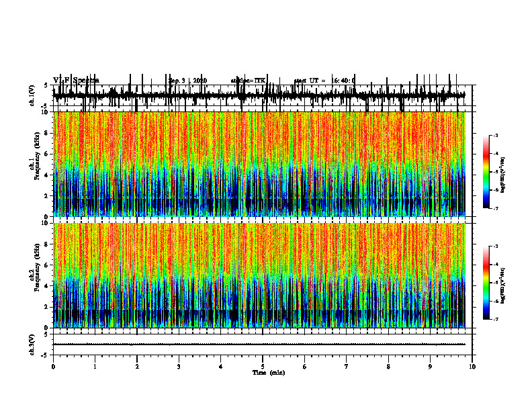Click the -7 label on ch.2 colorbar
The width and height of the screenshot is (532, 411).
click(496, 319)
